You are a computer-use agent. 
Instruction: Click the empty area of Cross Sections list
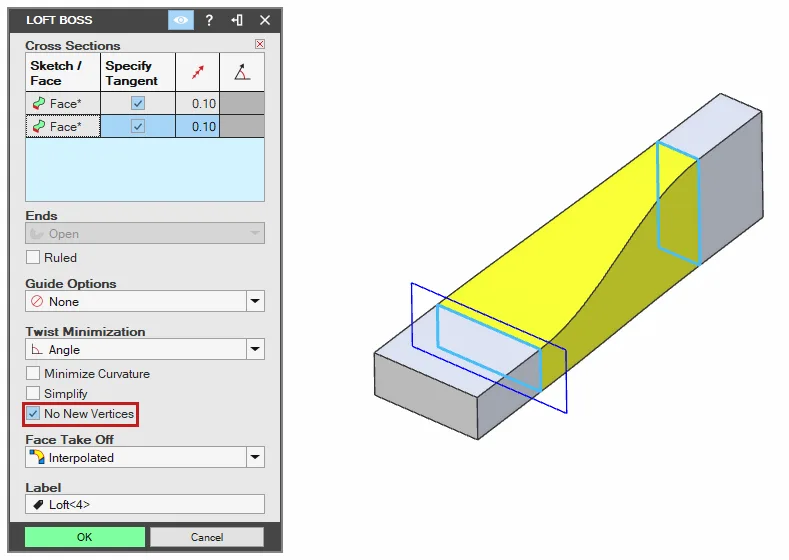[144, 170]
